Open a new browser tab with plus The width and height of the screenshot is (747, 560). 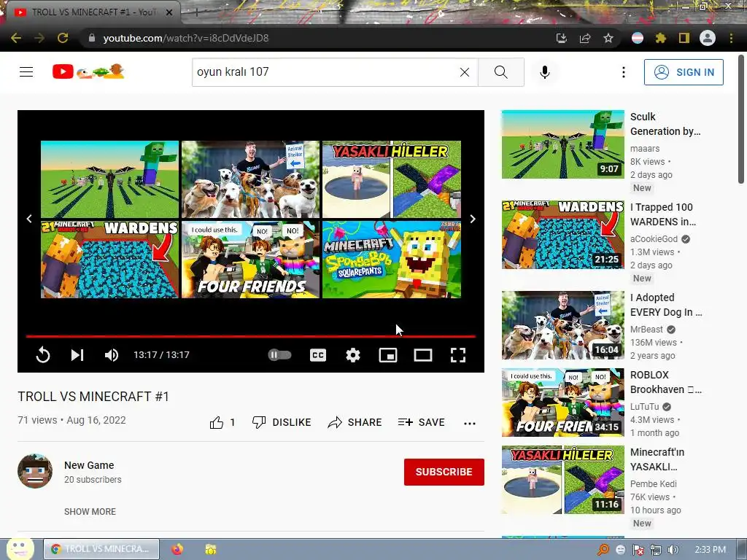[x=196, y=12]
